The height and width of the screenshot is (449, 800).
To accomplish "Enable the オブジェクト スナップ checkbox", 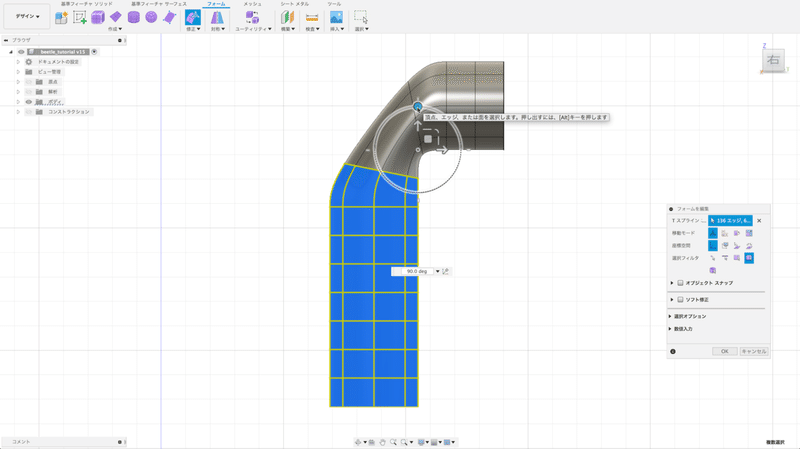I will (x=680, y=283).
